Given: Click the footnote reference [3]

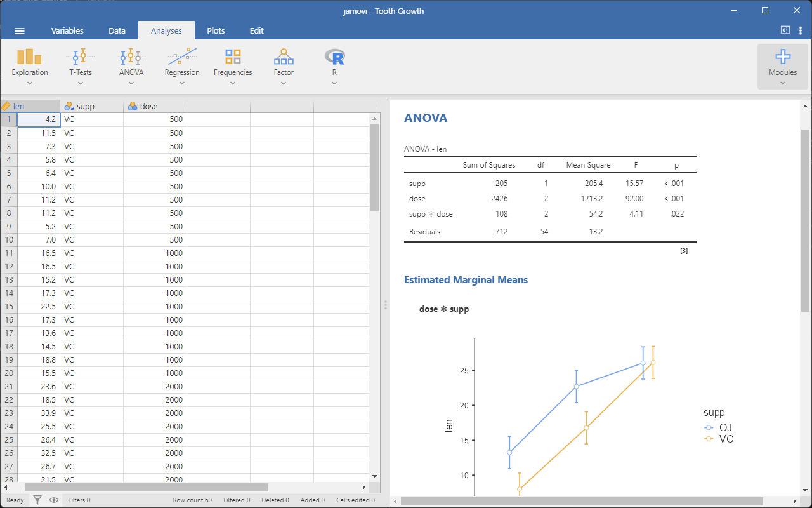Looking at the screenshot, I should coord(684,251).
